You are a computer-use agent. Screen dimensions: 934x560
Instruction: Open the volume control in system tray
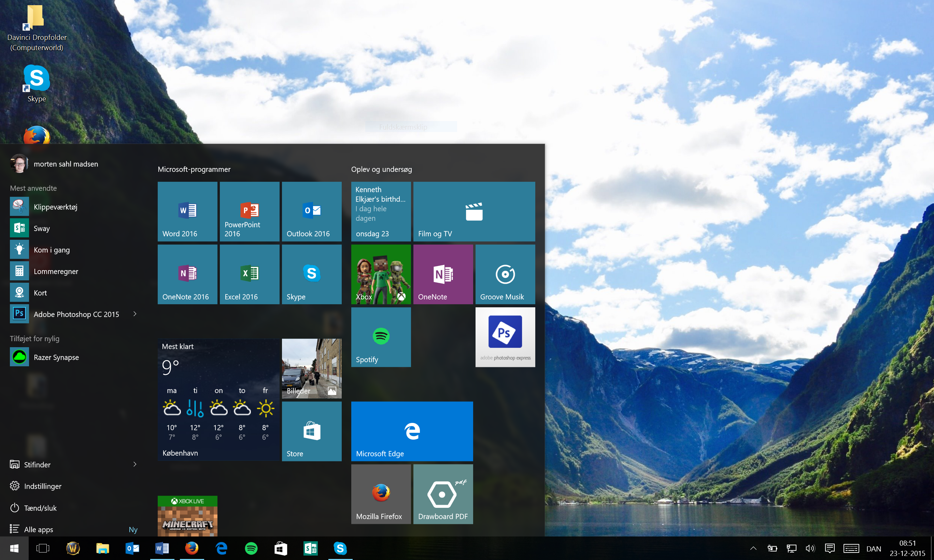pyautogui.click(x=810, y=548)
